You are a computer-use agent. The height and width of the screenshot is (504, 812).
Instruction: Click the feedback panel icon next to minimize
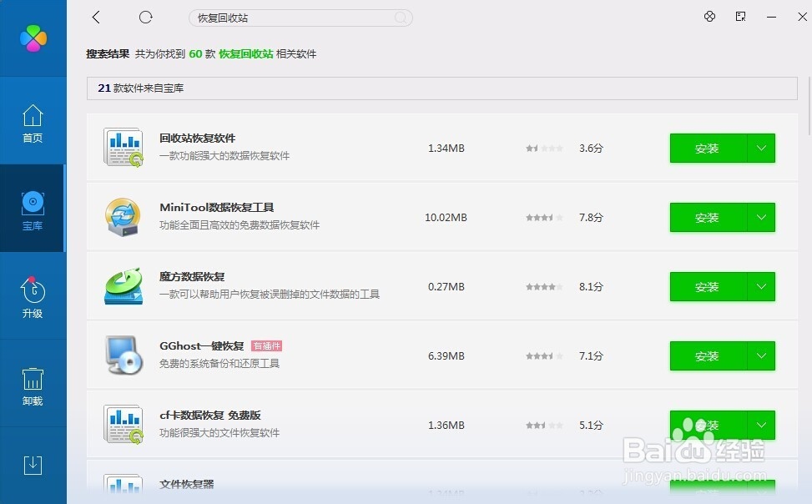tap(740, 17)
